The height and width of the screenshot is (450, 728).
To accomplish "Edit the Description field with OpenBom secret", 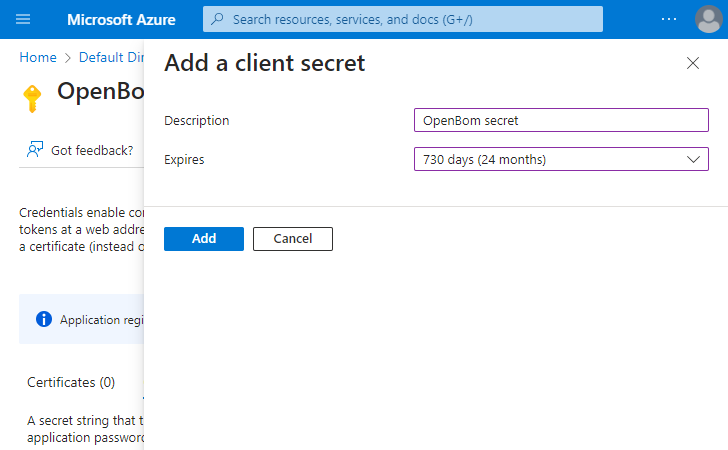I will pos(561,120).
